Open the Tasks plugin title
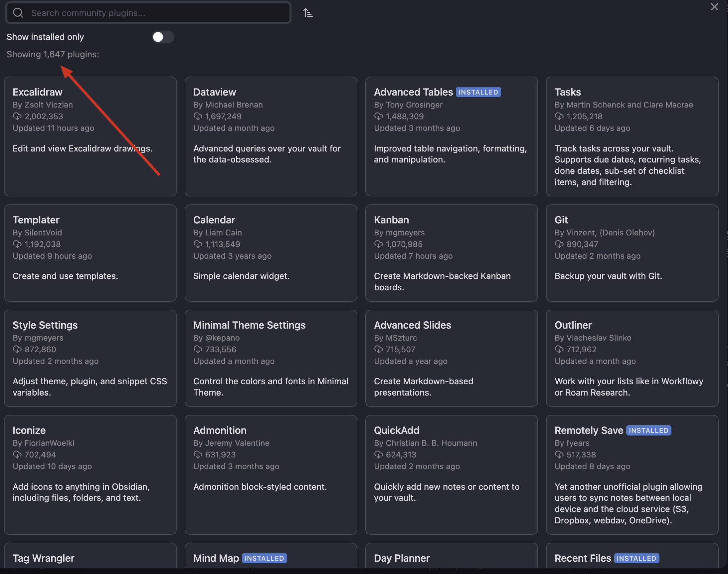The height and width of the screenshot is (574, 728). [568, 92]
